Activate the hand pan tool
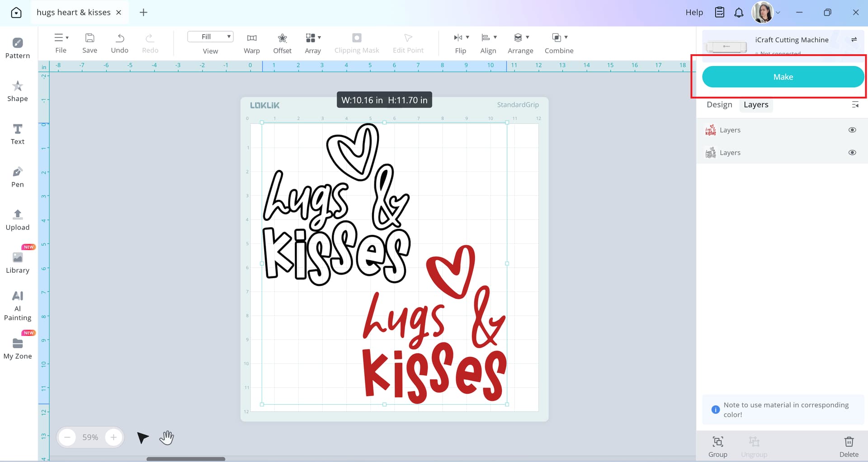Image resolution: width=868 pixels, height=462 pixels. (166, 437)
